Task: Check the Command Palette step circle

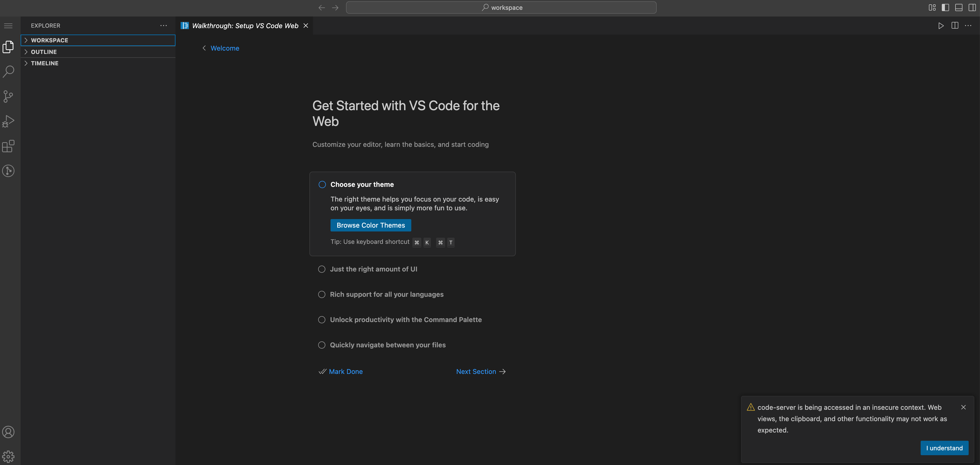Action: [322, 320]
